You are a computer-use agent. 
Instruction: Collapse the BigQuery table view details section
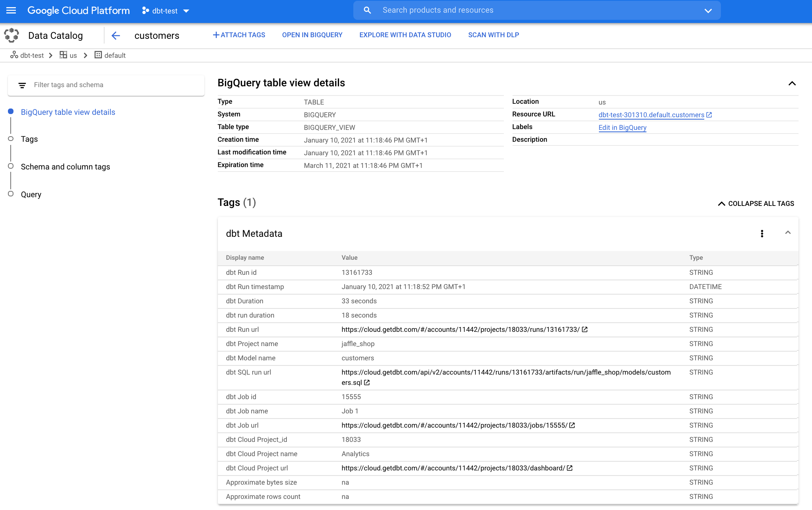792,83
